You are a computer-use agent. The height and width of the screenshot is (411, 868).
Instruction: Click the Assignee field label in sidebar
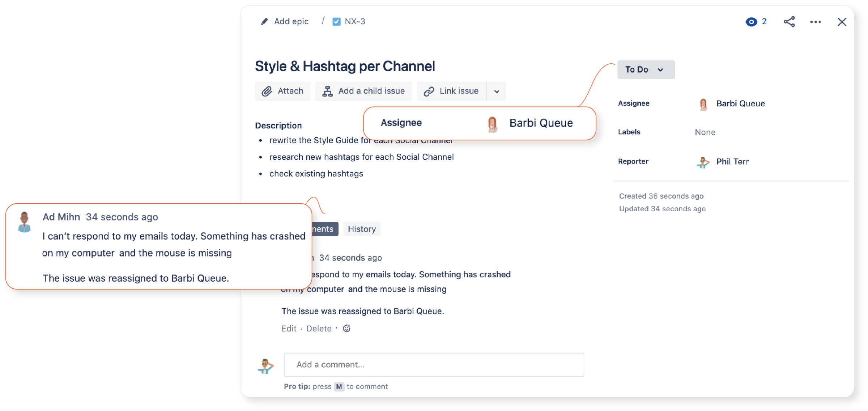pos(634,103)
